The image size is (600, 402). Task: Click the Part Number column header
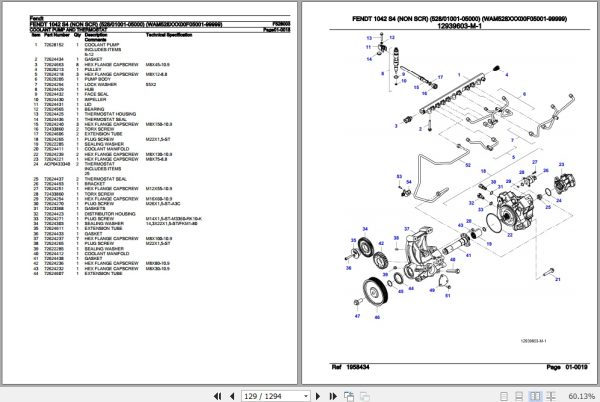[57, 35]
